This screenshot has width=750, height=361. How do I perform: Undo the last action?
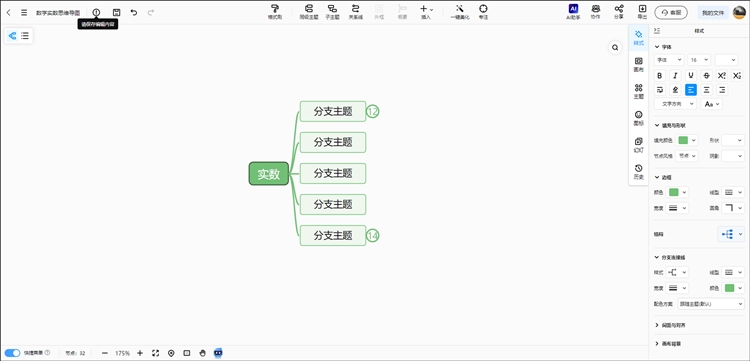point(134,12)
